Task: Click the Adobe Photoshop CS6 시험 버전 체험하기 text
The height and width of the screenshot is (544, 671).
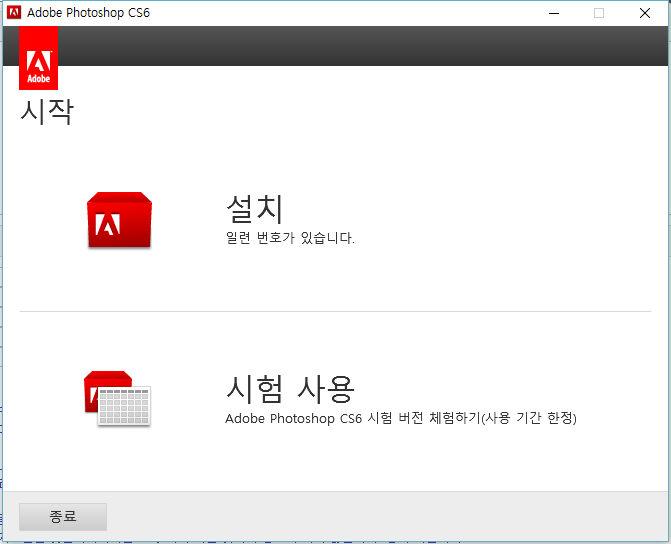Action: pos(401,418)
